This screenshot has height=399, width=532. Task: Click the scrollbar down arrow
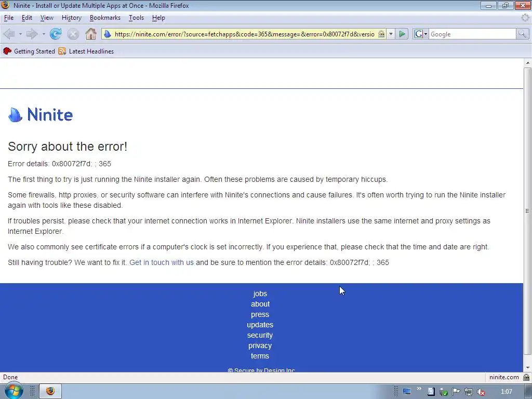point(527,368)
